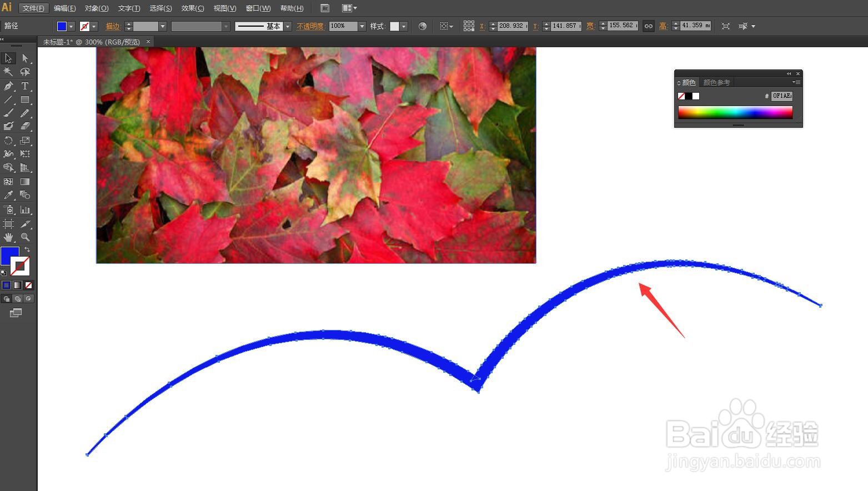Open the arrange documents layout dropdown
868x491 pixels.
coord(349,8)
